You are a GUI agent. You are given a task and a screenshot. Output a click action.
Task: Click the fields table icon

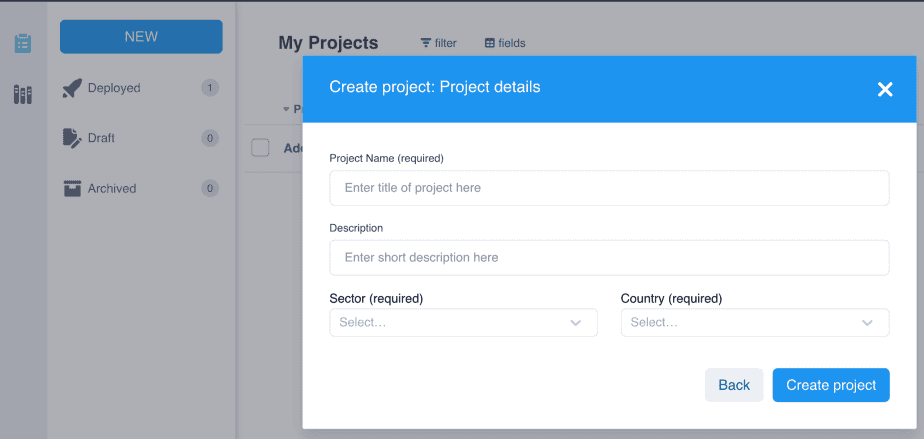coord(490,43)
